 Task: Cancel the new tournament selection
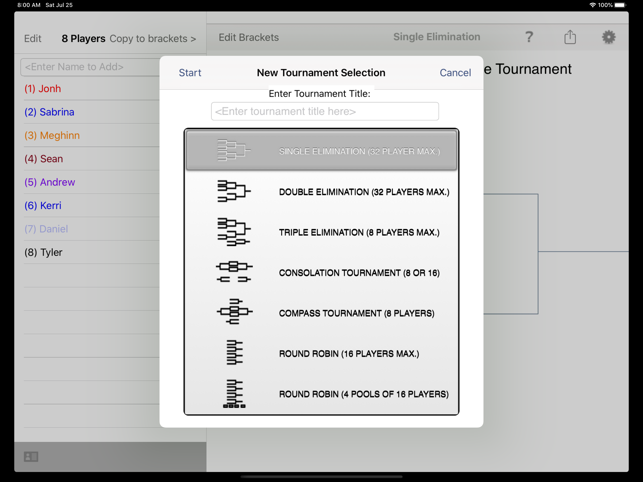pyautogui.click(x=455, y=73)
